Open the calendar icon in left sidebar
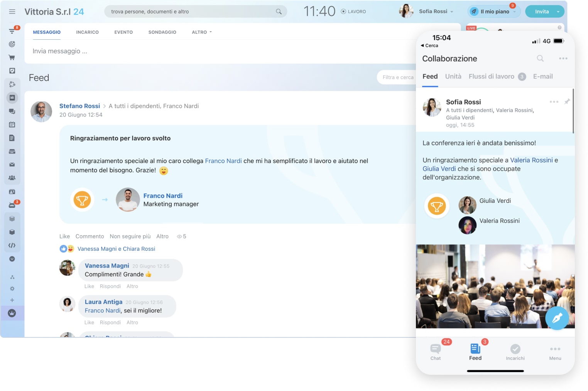Viewport: 588px width, 391px height. pyautogui.click(x=12, y=125)
